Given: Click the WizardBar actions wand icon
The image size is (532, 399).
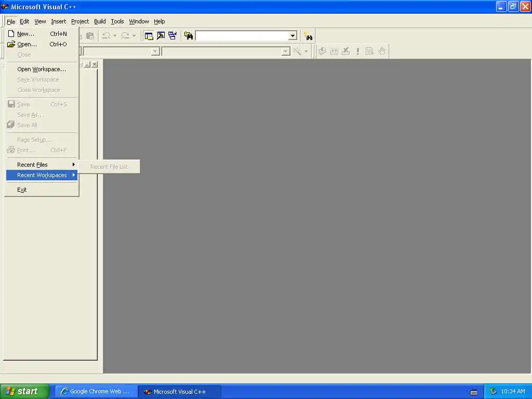Looking at the screenshot, I should tap(297, 51).
